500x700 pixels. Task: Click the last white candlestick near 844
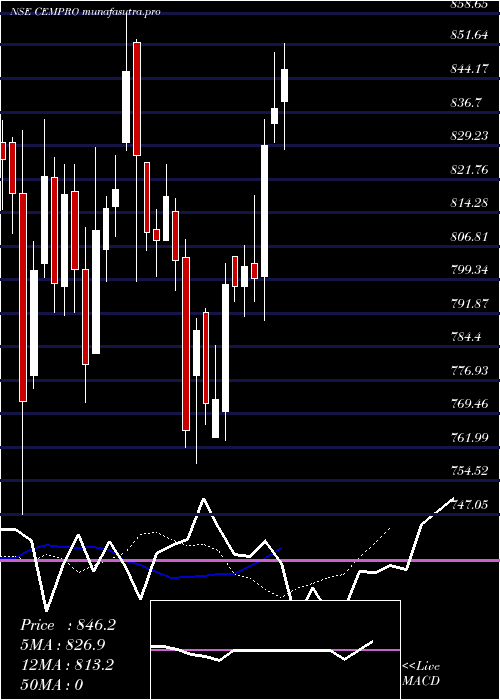pos(284,85)
